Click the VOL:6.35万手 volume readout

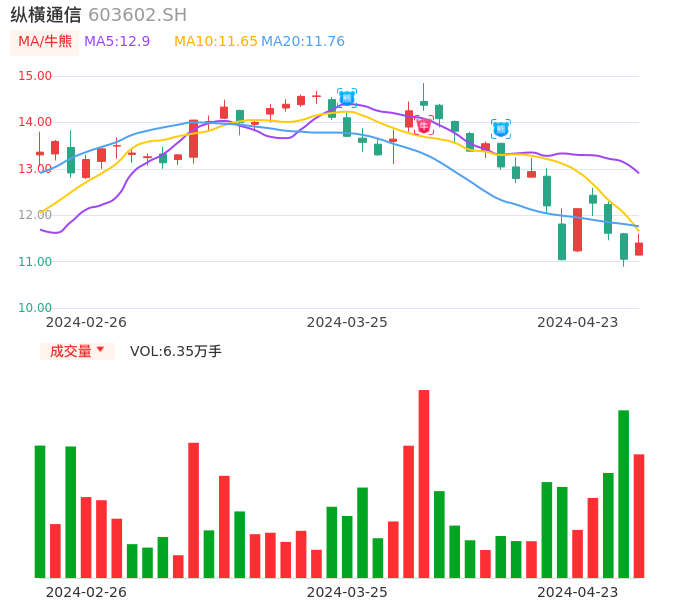176,351
